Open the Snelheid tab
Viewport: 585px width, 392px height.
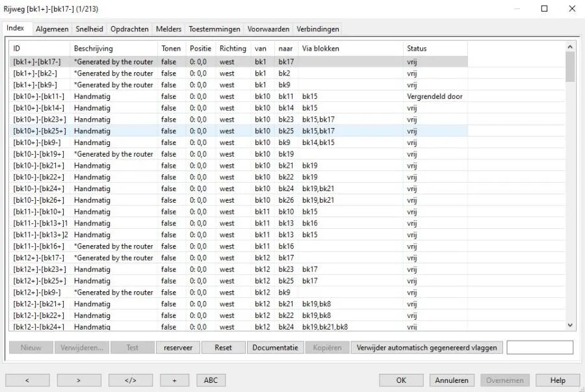point(89,29)
